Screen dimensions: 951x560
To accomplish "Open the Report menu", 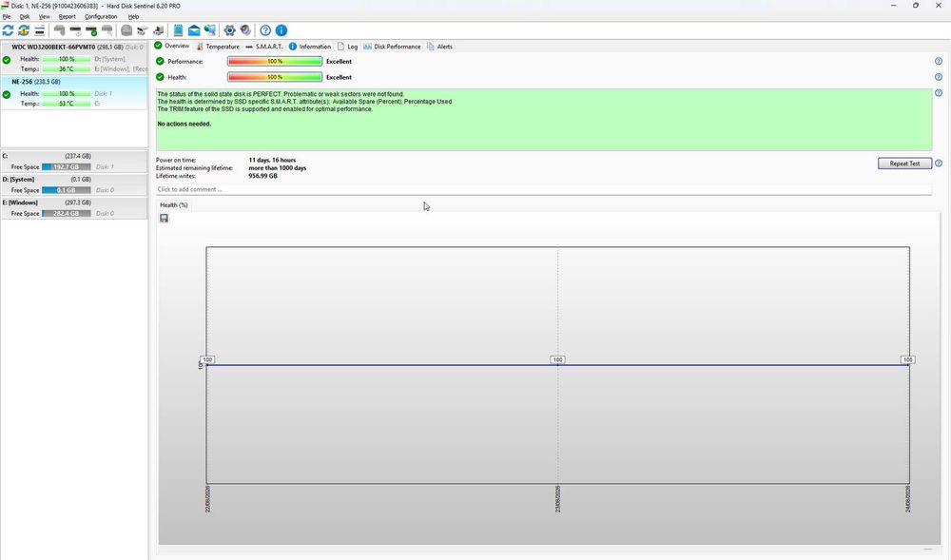I will (67, 16).
